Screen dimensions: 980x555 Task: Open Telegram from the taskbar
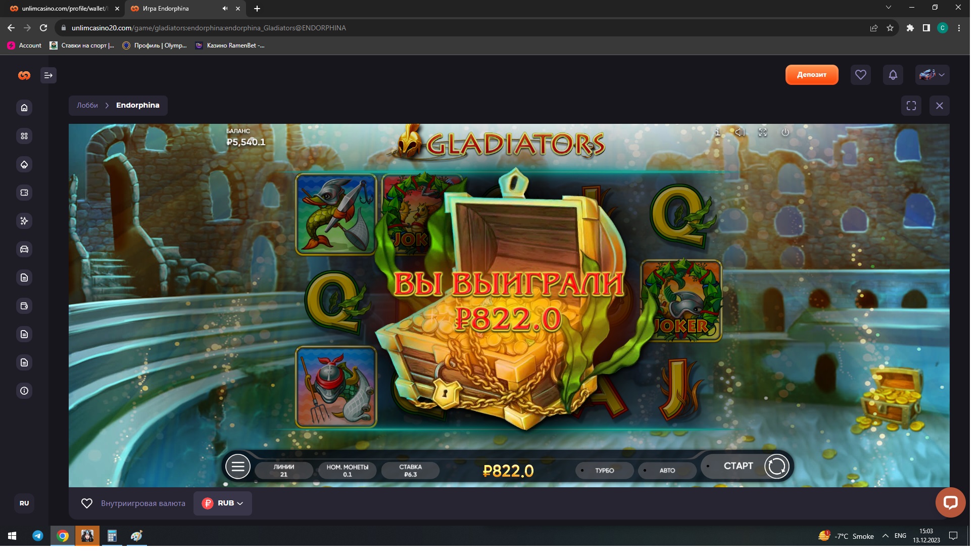coord(38,536)
